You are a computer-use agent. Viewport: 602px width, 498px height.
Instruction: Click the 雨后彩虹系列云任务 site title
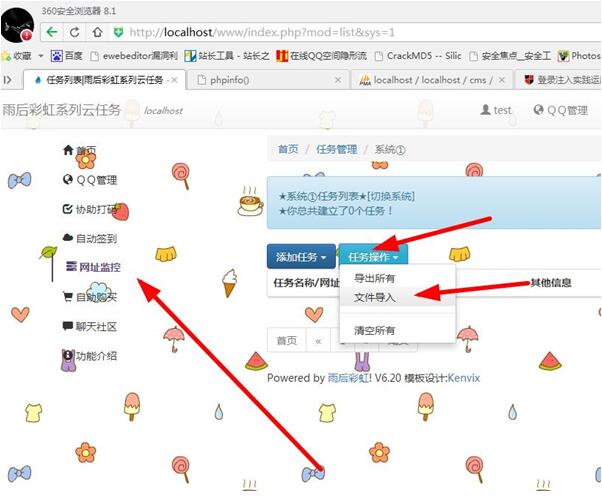pos(61,110)
